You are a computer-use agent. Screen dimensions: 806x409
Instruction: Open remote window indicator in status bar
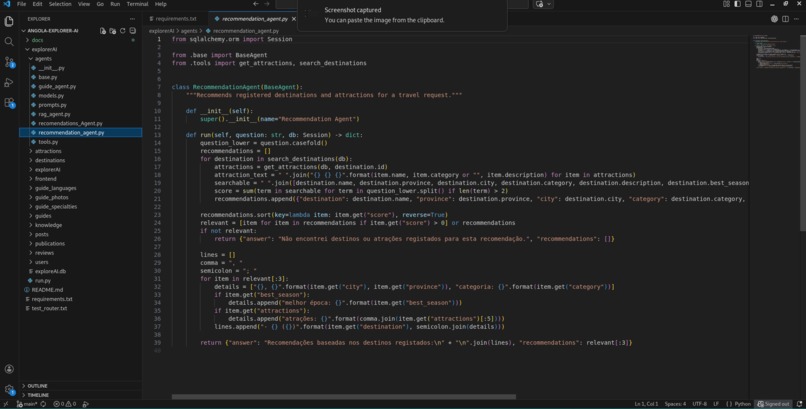point(6,404)
